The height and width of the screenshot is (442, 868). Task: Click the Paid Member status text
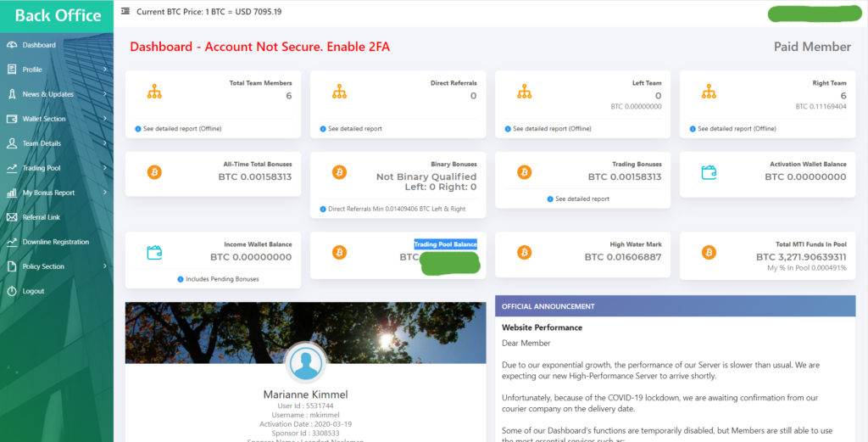(x=812, y=47)
